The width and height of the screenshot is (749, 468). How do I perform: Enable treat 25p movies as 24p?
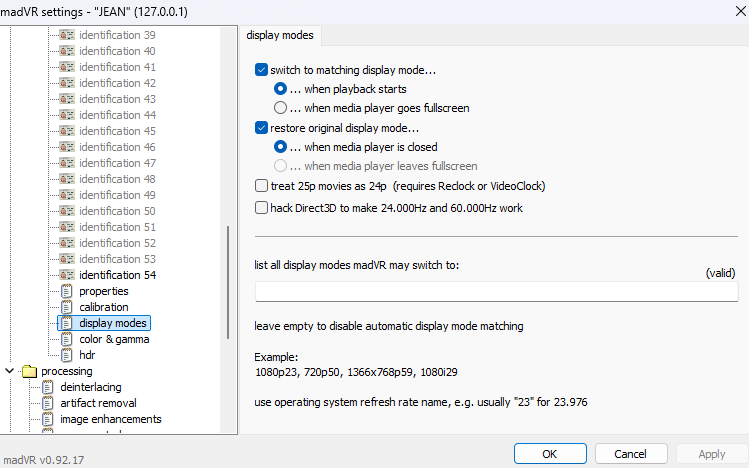[262, 186]
